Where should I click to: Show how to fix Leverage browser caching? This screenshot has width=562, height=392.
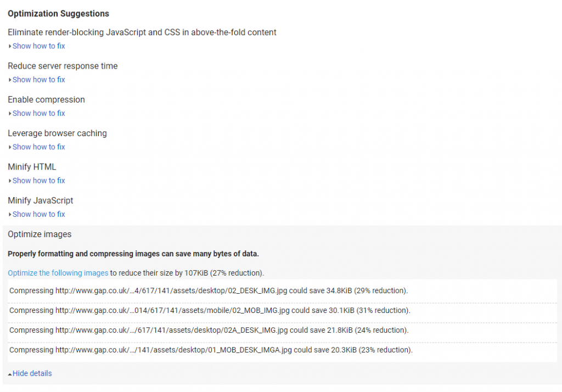point(38,147)
